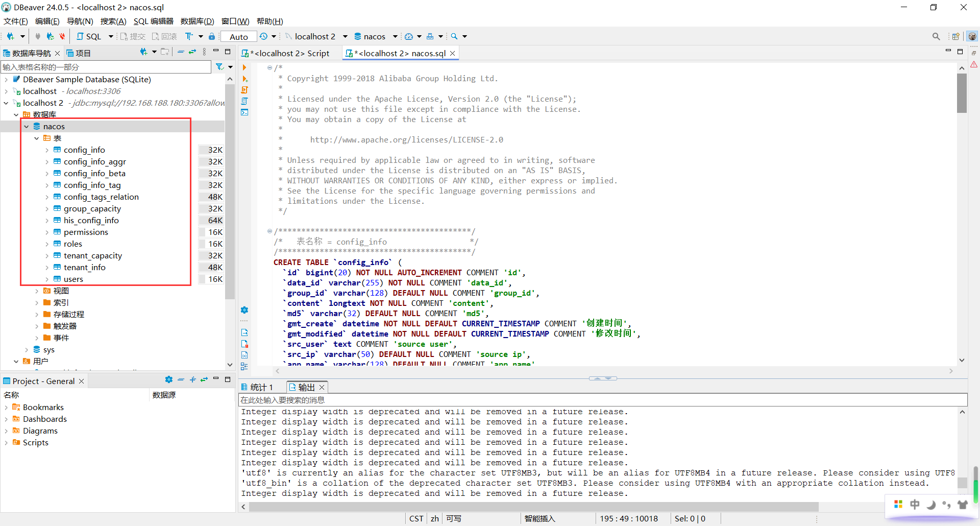Click link with editor arrows in navigator
The height and width of the screenshot is (526, 980).
pos(192,52)
